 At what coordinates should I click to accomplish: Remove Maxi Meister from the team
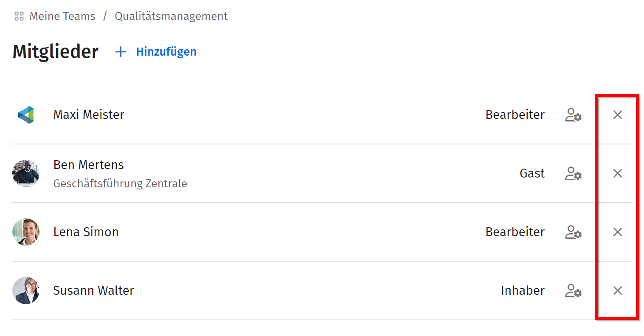[x=618, y=115]
